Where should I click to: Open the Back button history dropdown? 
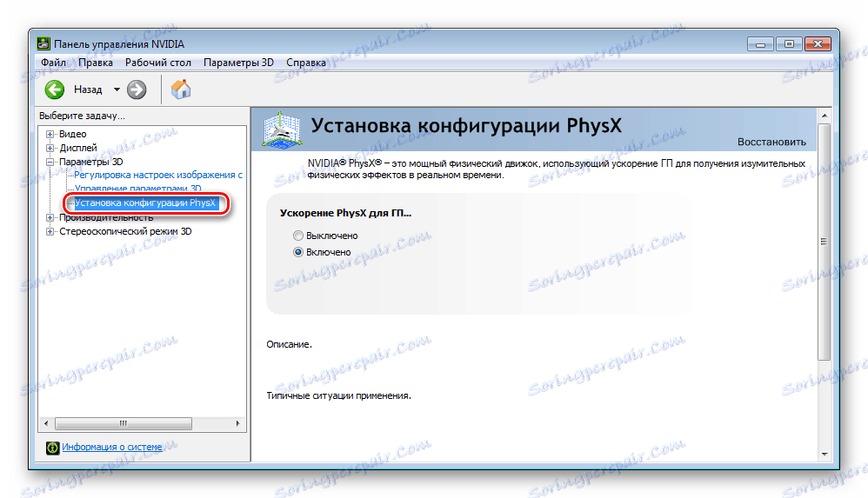(117, 90)
